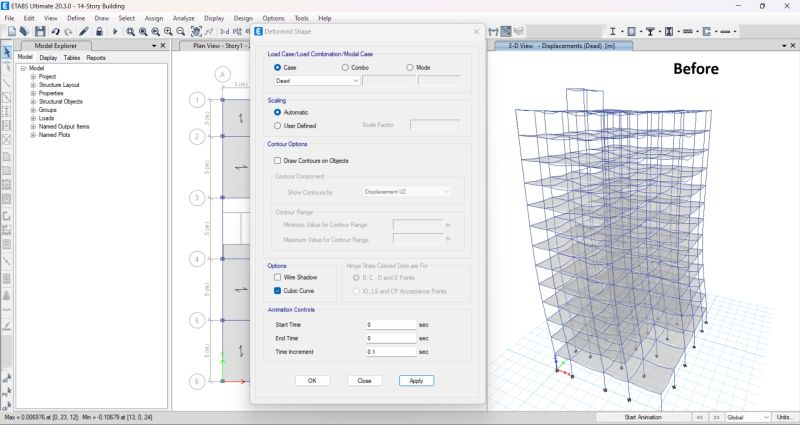Click the Redo arrow icon
This screenshot has height=425, width=800.
point(68,32)
